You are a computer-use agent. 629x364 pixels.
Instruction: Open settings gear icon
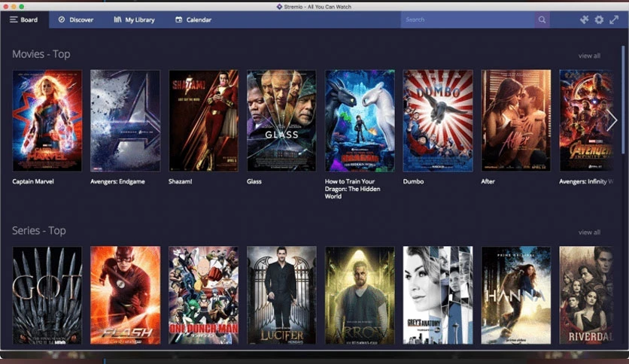[x=599, y=20]
